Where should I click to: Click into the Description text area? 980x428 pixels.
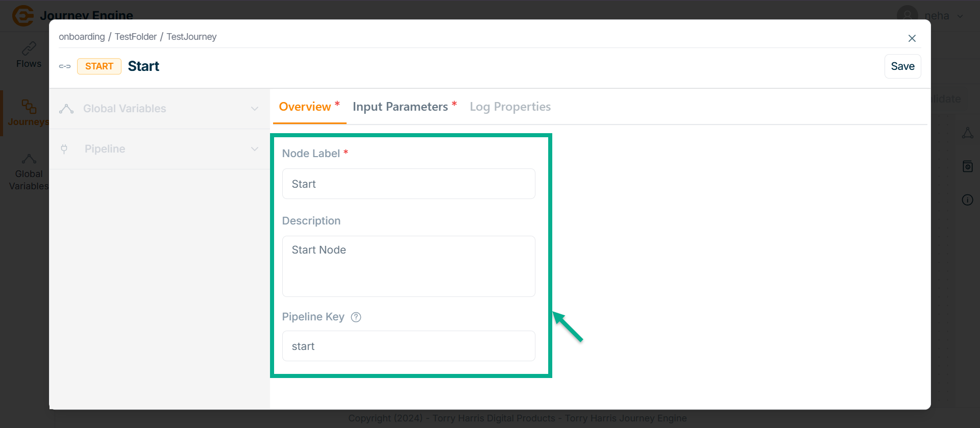click(x=408, y=266)
